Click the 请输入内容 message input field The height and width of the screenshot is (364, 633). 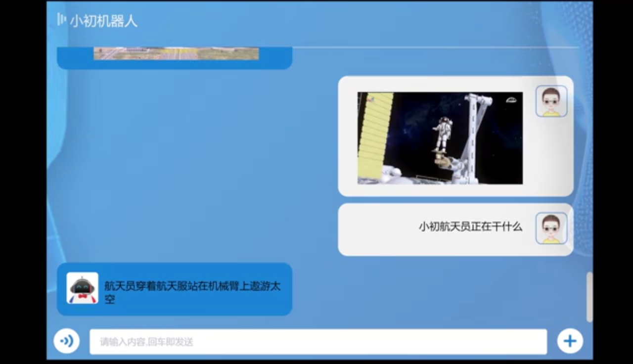click(317, 342)
